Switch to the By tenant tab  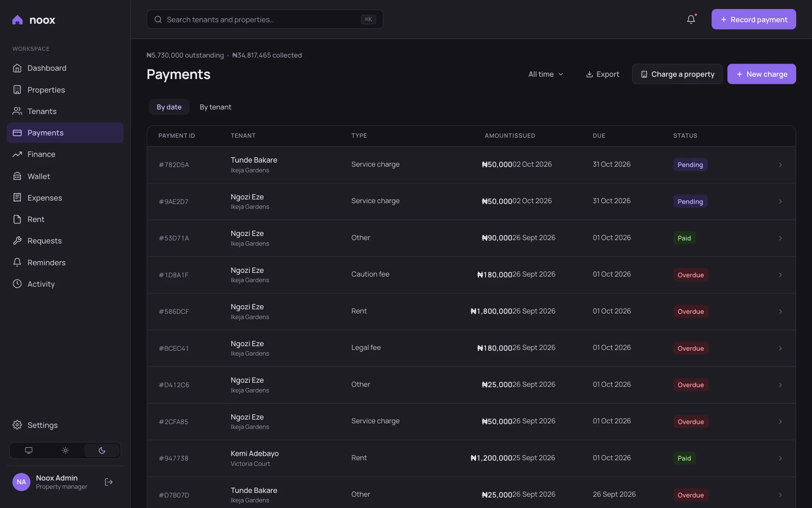[215, 107]
